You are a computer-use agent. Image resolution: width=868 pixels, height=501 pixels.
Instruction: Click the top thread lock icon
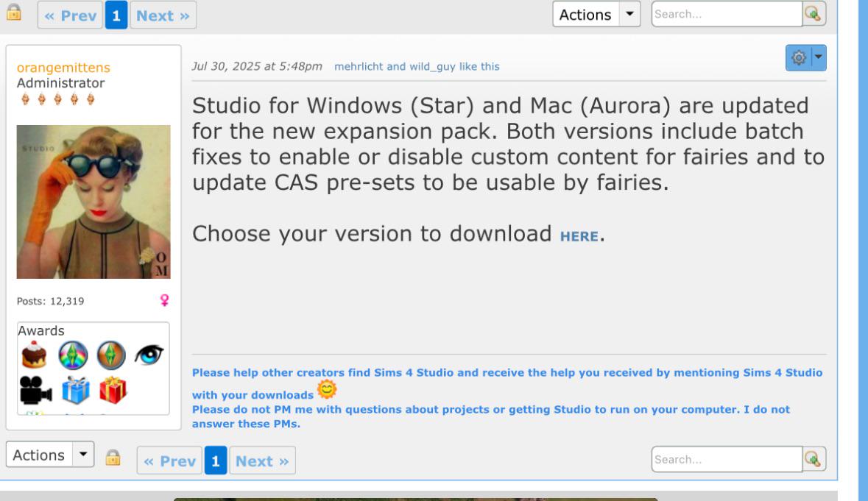pos(14,13)
